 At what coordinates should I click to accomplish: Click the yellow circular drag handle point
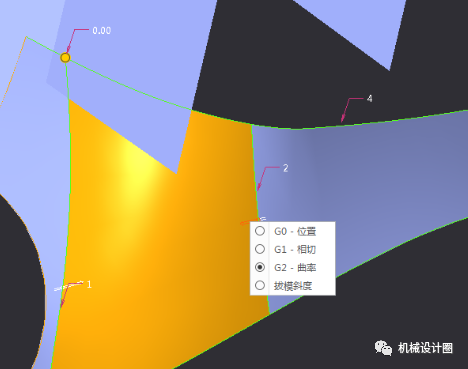(x=65, y=58)
